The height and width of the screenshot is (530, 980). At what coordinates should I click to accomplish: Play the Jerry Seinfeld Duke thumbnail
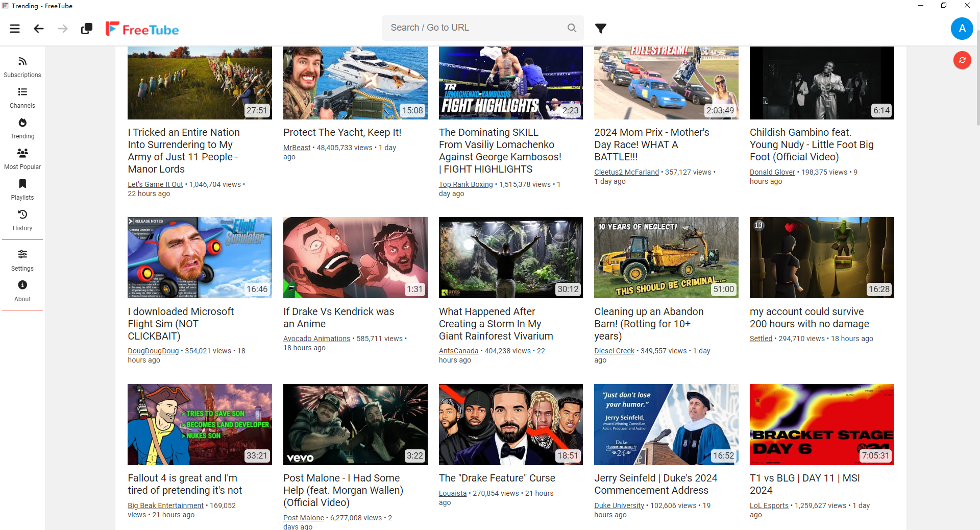point(666,424)
